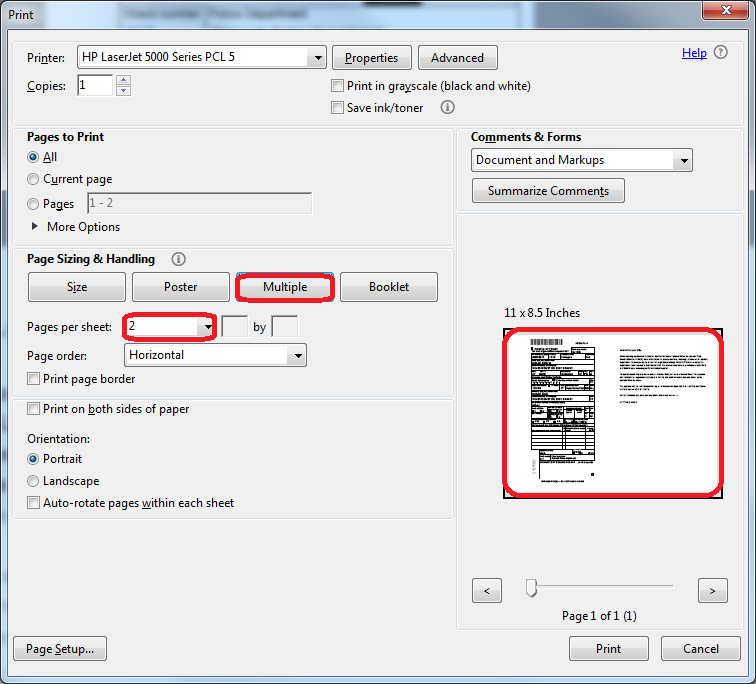This screenshot has height=684, width=756.
Task: Go to the previous preview page arrow
Action: click(486, 590)
